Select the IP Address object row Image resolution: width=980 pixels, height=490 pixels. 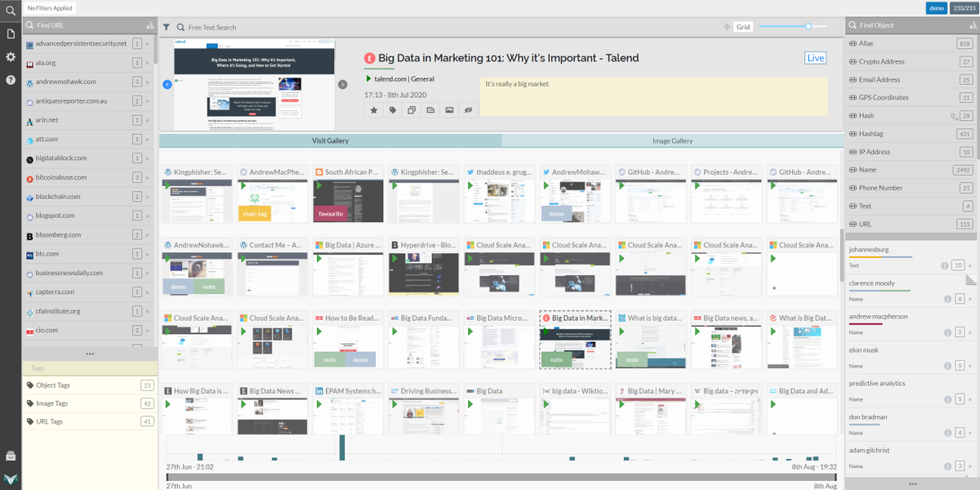(x=910, y=152)
